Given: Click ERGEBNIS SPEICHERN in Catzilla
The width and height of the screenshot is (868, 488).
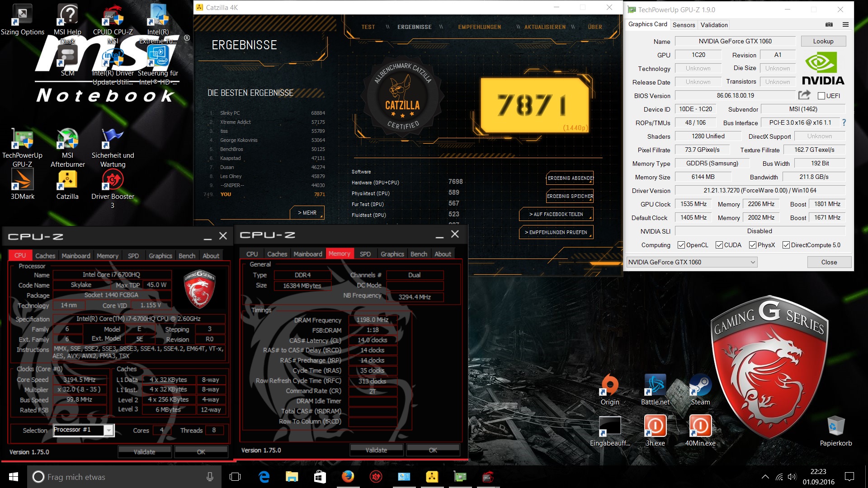Looking at the screenshot, I should coord(570,196).
